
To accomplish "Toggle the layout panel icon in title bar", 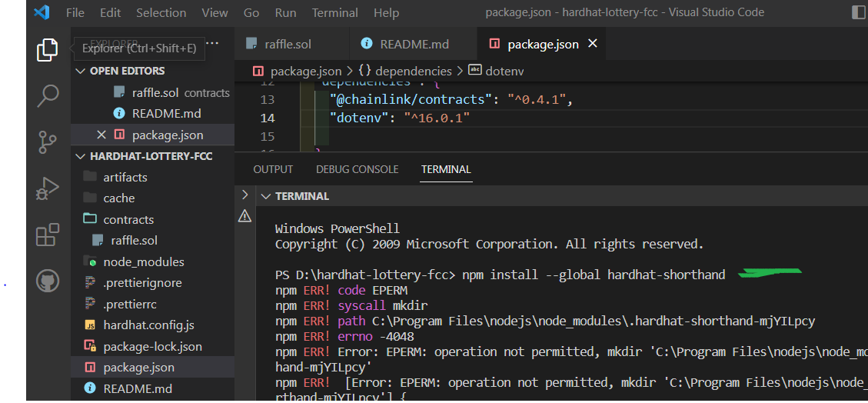I will (x=858, y=12).
